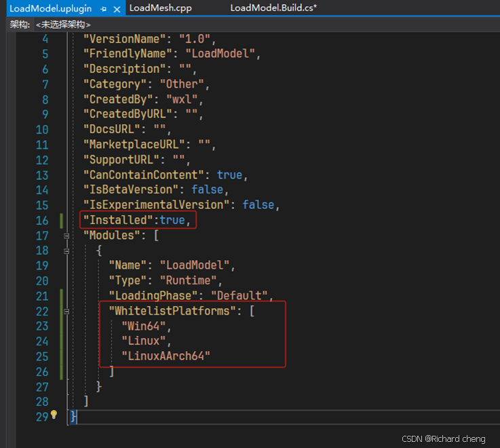Click the "SupportURL" key

(121, 160)
